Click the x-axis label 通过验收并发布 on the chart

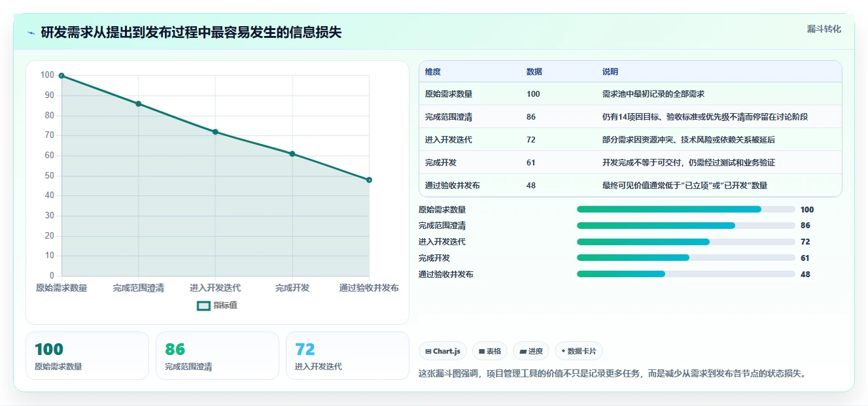pos(369,288)
